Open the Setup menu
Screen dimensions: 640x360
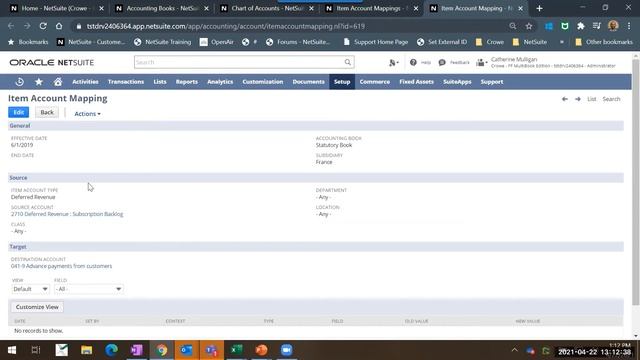click(x=342, y=82)
